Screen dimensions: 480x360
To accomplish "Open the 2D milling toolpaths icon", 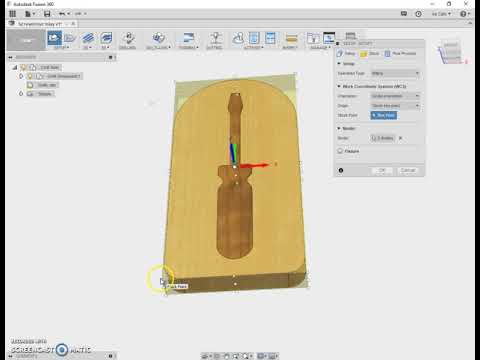I will [x=88, y=38].
